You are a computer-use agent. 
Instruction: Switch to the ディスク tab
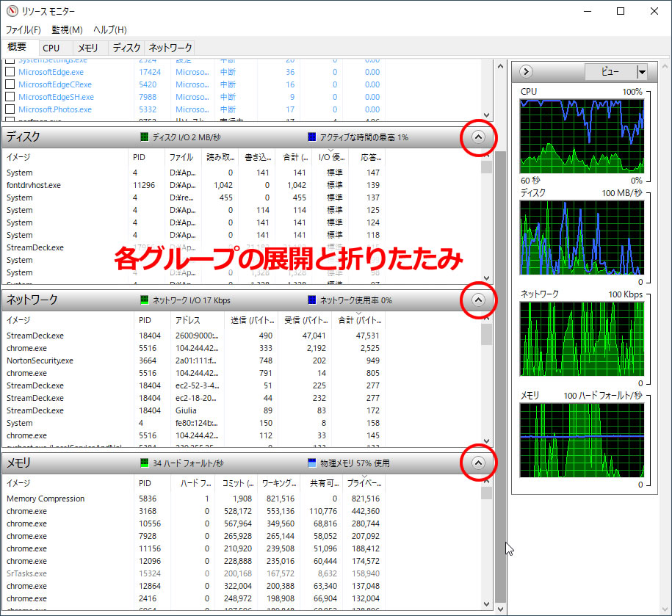pos(126,48)
